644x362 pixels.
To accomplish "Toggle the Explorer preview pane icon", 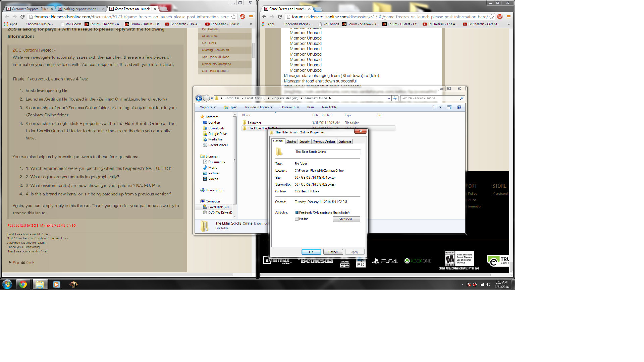I will click(449, 107).
